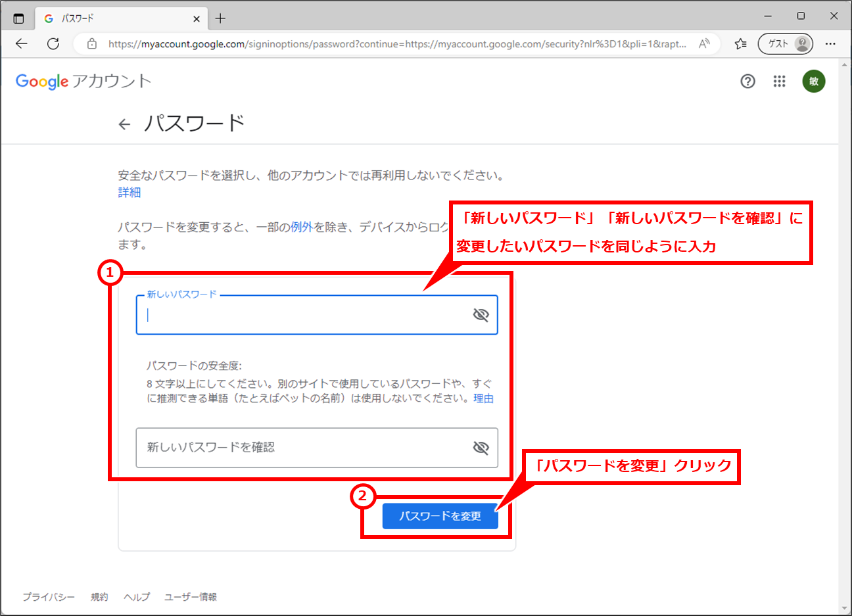Click the パスワードを変更 button
Viewport: 852px width, 616px height.
(x=440, y=516)
